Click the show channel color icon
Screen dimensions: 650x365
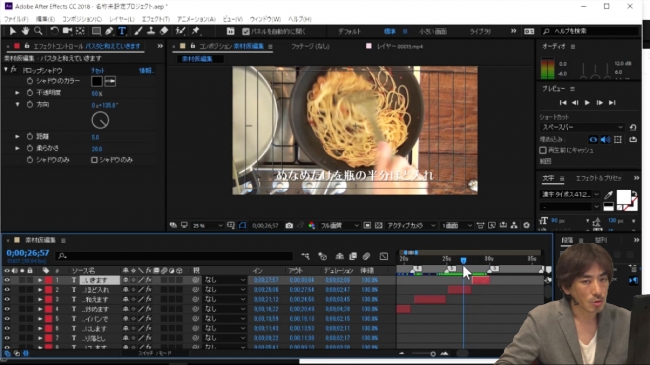(x=311, y=225)
